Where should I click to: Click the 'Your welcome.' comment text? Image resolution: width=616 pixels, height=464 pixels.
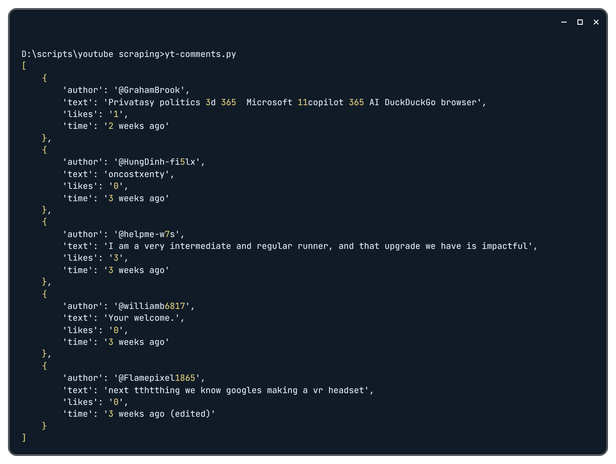[143, 318]
